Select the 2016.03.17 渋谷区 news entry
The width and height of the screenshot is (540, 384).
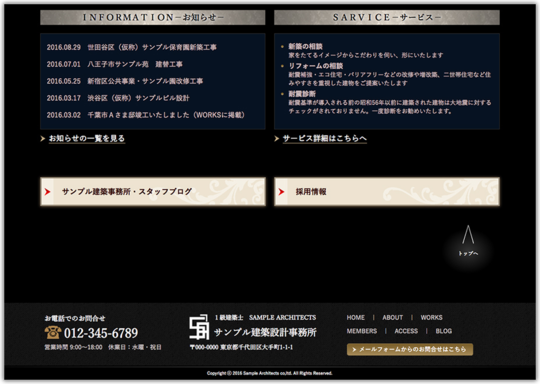[x=118, y=98]
